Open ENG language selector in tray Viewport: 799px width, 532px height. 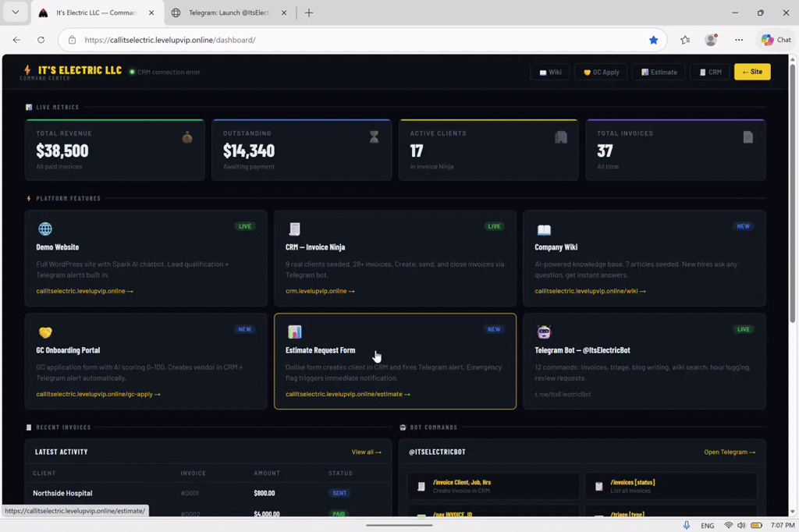point(707,526)
